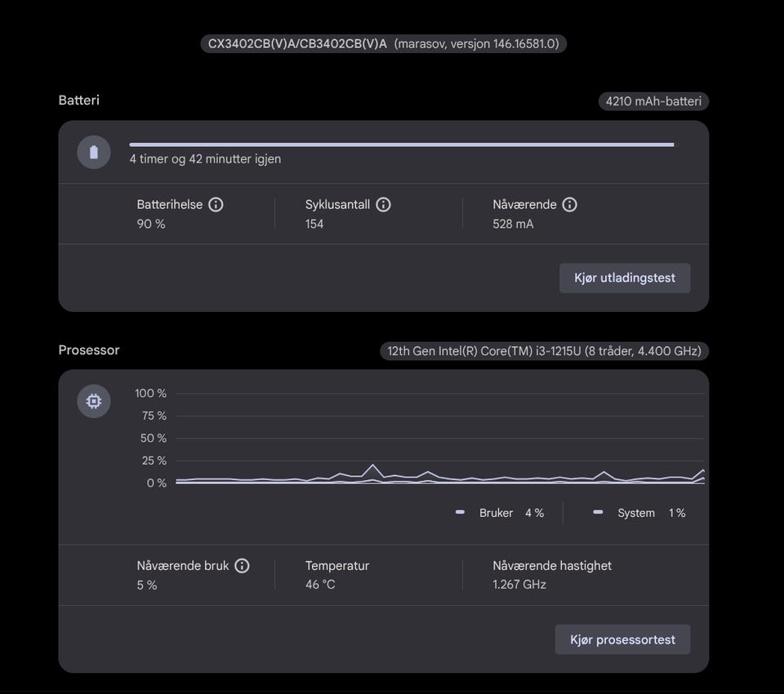The image size is (784, 694).
Task: Open the Batterihelse info tooltip icon
Action: [216, 205]
